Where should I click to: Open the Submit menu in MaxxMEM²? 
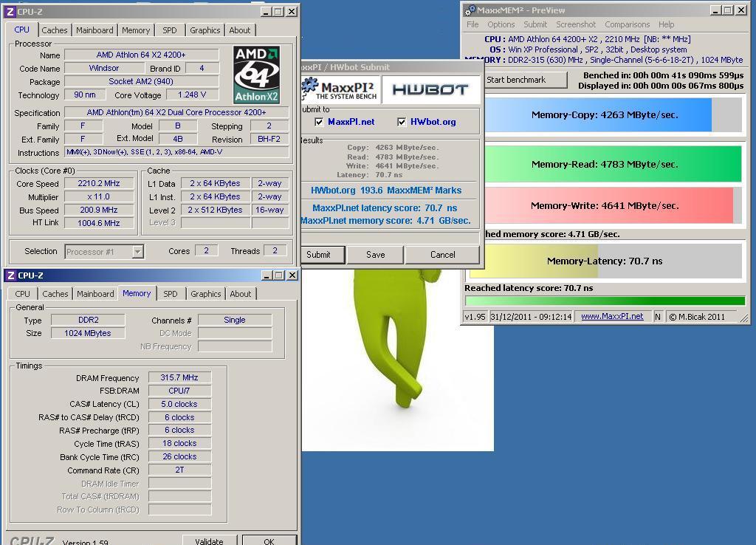535,24
